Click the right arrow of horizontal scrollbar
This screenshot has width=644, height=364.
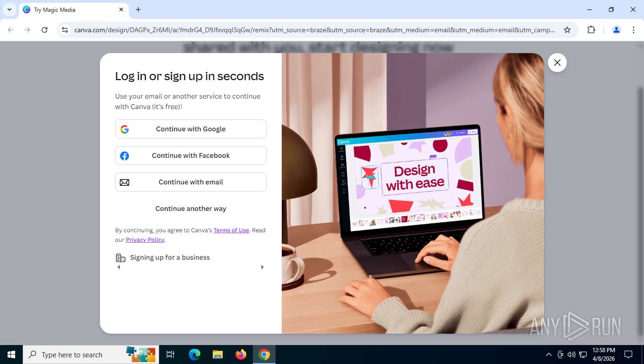coord(262,267)
